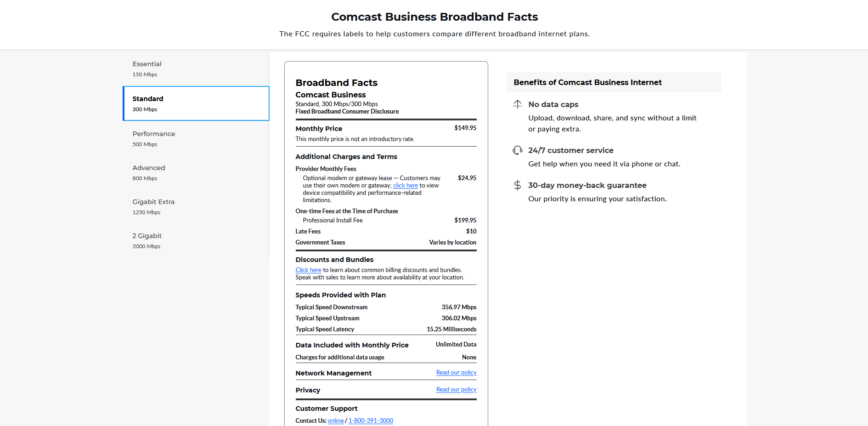
Task: Click 'Standard, 300 Mbps/300 Mbps' plan description
Action: point(337,104)
